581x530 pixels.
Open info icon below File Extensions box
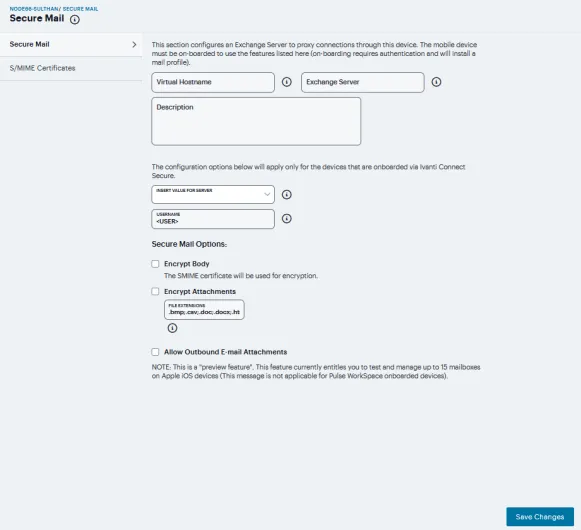pyautogui.click(x=172, y=328)
